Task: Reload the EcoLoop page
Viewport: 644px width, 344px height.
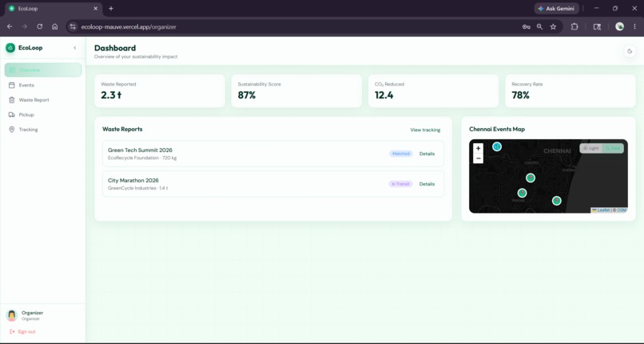Action: click(x=39, y=26)
